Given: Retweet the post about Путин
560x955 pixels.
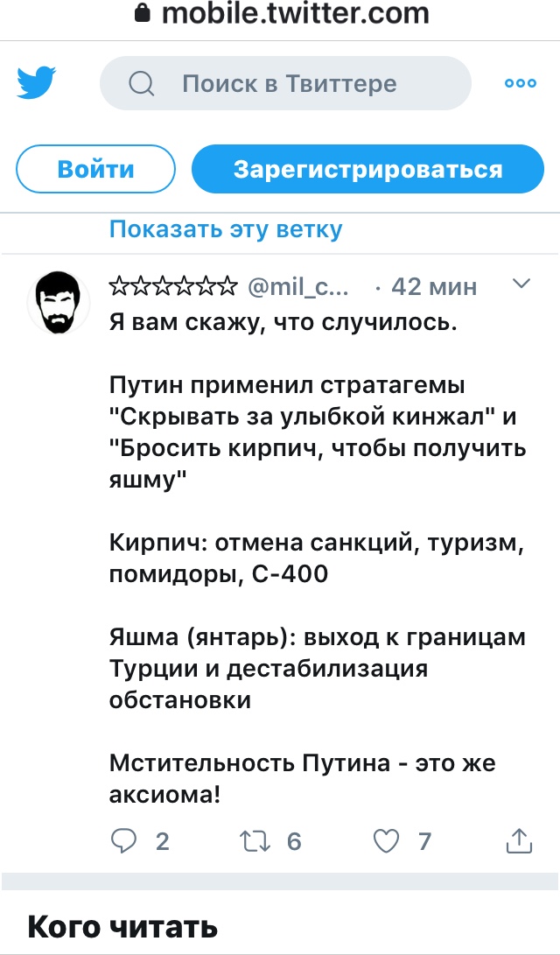Looking at the screenshot, I should [256, 841].
